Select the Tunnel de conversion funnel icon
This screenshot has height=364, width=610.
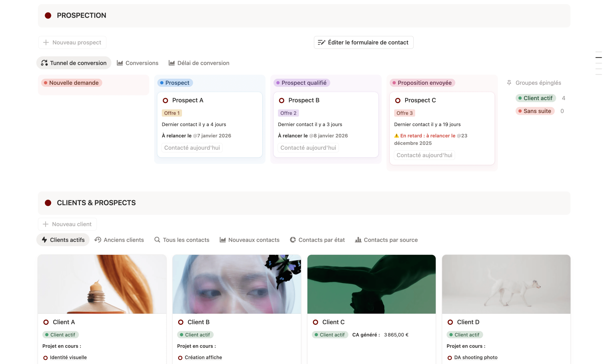[44, 63]
